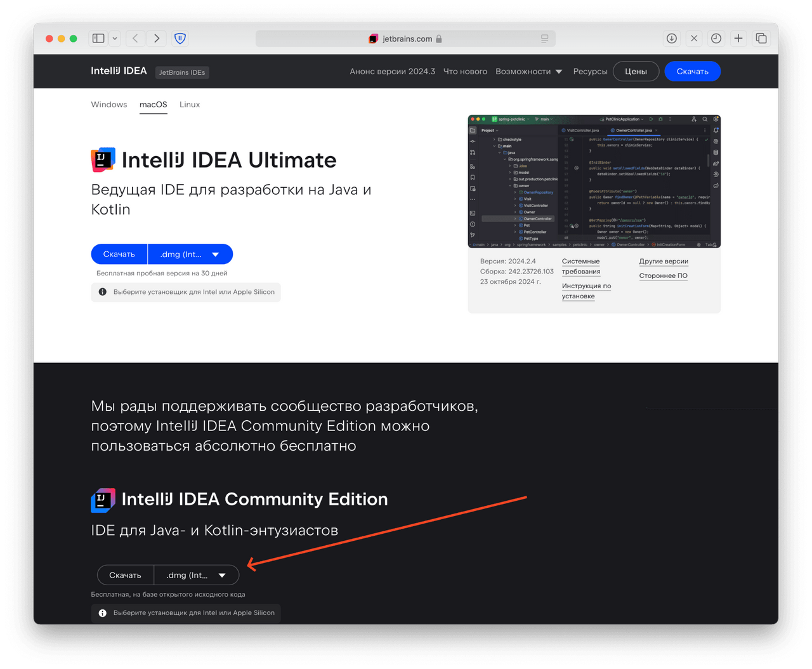Open the Системные требования link

coord(581,266)
